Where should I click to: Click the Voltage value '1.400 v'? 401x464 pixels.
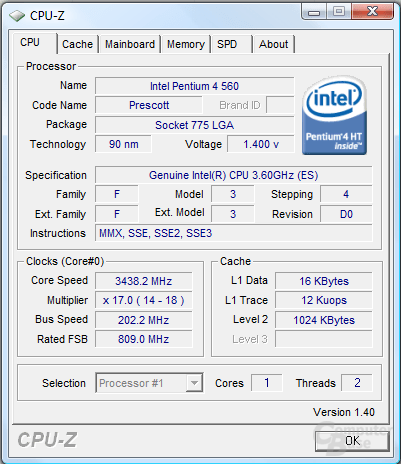[x=261, y=144]
